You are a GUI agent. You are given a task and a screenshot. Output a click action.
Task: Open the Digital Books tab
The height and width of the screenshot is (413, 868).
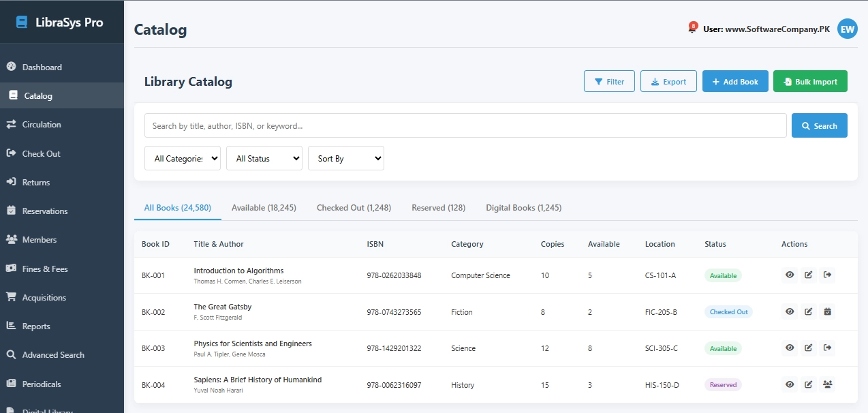(523, 207)
